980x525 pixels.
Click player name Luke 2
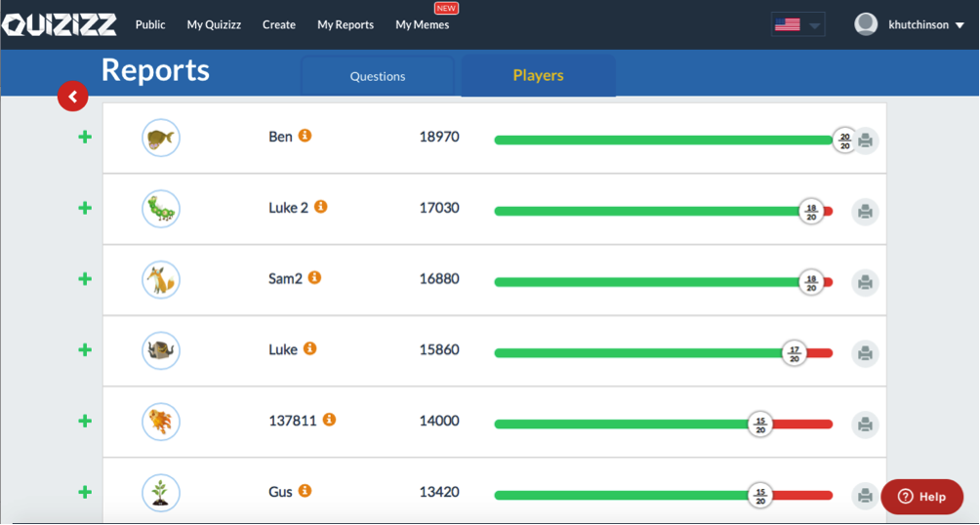tap(288, 208)
